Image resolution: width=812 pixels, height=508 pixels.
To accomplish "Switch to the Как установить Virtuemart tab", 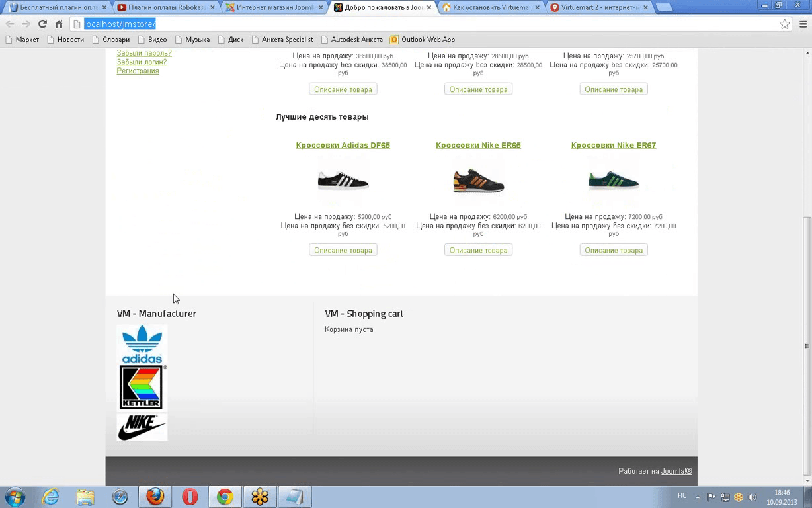I will [489, 7].
